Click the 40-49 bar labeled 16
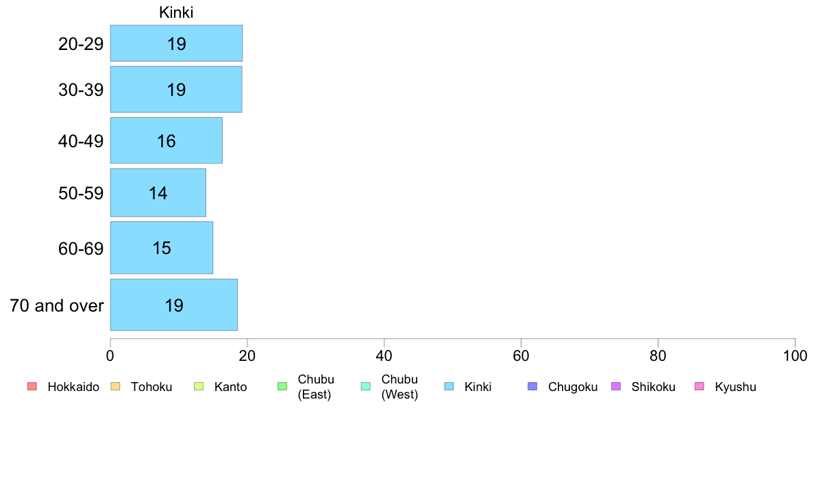This screenshot has width=814, height=504. click(x=166, y=140)
